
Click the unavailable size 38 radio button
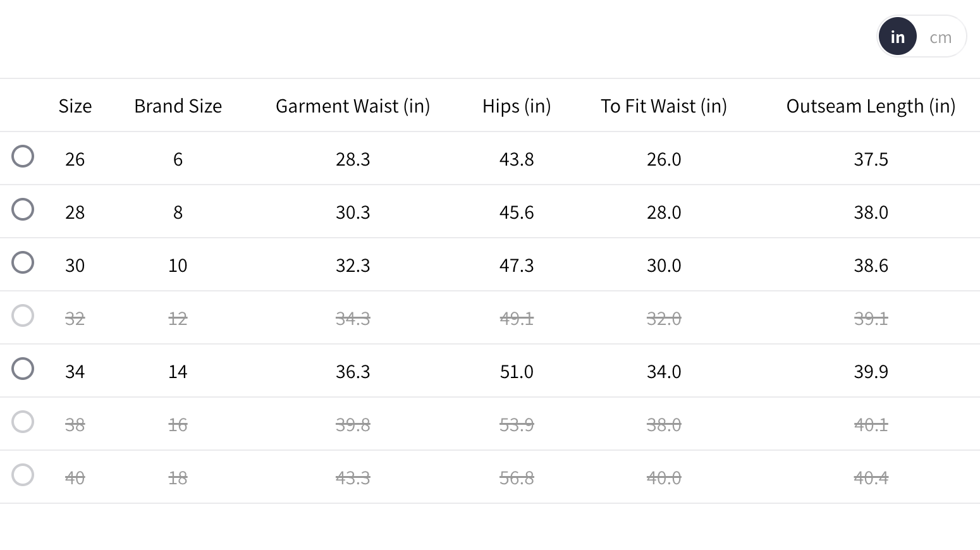pyautogui.click(x=23, y=422)
